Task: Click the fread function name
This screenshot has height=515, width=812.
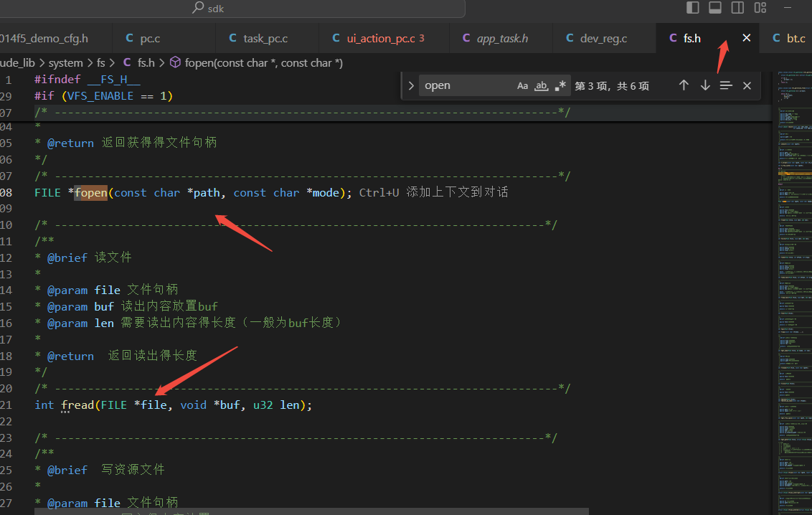Action: pyautogui.click(x=77, y=405)
